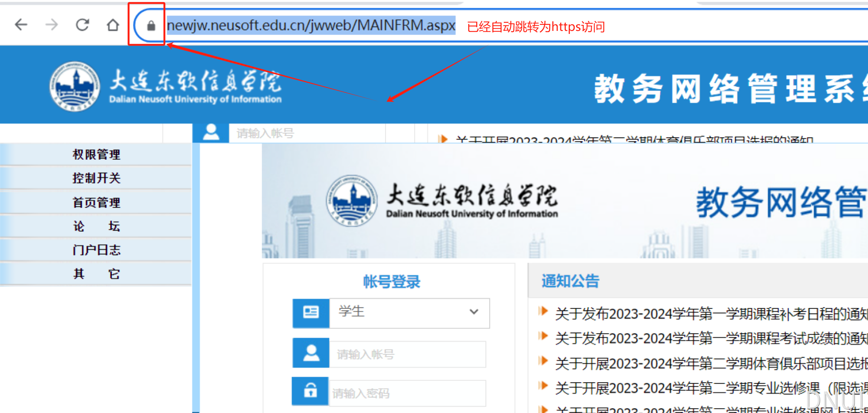Click the blue lock icon beside the password field
Screen dimensions: 868x413
click(x=310, y=391)
